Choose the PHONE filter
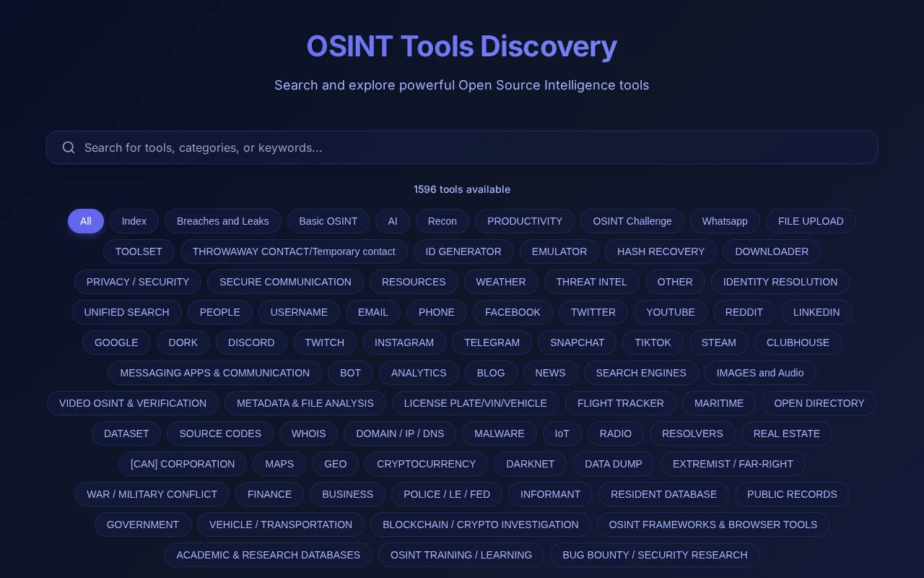The height and width of the screenshot is (578, 924). tap(437, 312)
